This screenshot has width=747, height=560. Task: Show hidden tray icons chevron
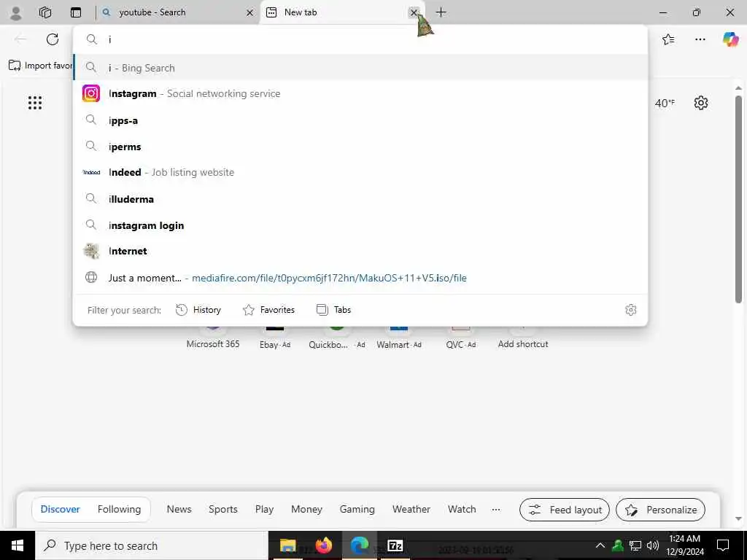point(600,545)
